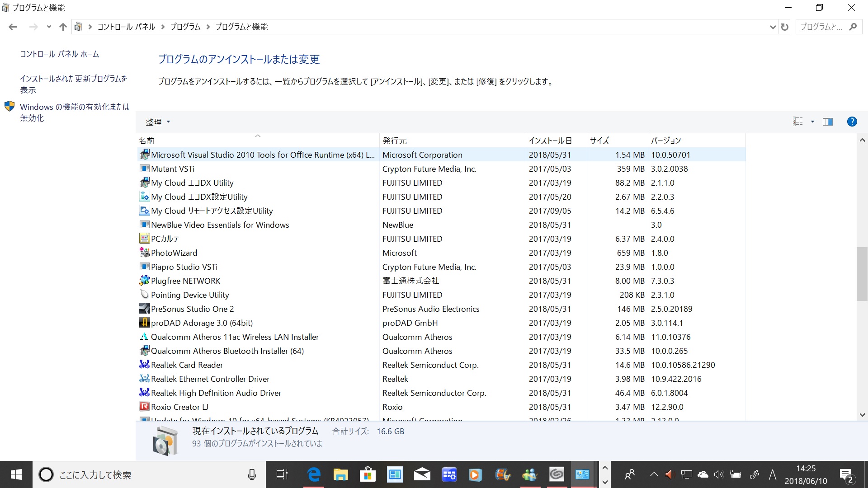The width and height of the screenshot is (868, 488).
Task: Click the help question mark icon
Action: 852,122
